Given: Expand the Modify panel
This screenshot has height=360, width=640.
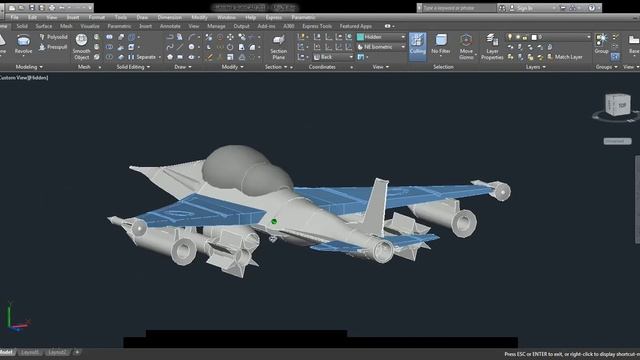Looking at the screenshot, I should click(x=232, y=67).
